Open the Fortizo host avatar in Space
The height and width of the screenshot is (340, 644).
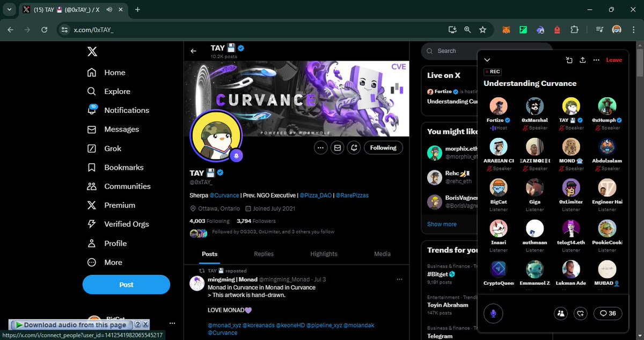[x=499, y=106]
